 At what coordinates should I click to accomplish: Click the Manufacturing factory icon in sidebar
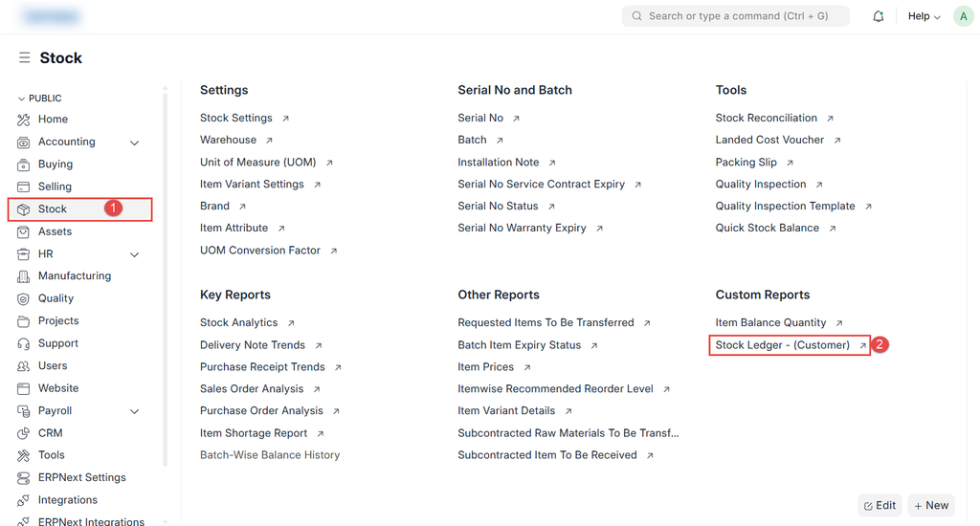click(x=24, y=276)
